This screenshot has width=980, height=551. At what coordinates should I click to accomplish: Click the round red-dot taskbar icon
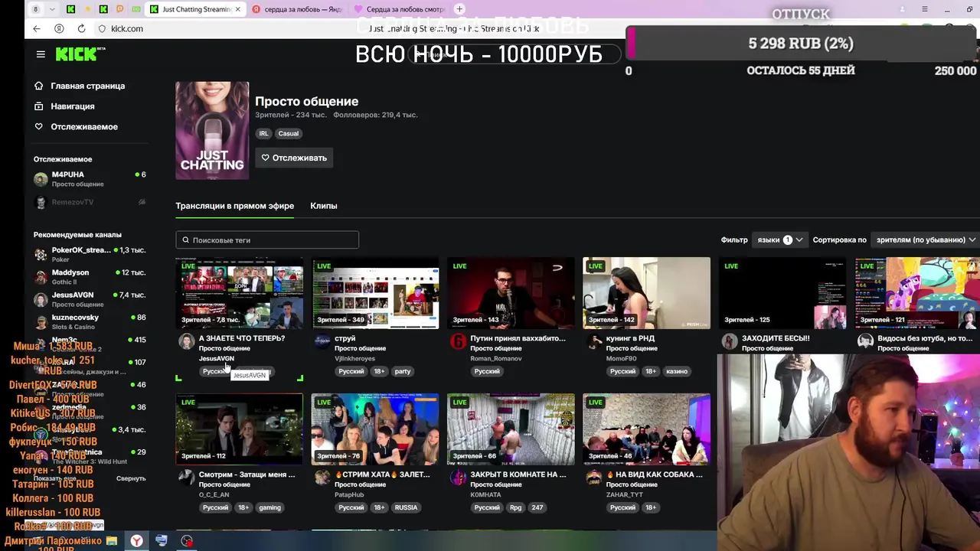coord(187,541)
